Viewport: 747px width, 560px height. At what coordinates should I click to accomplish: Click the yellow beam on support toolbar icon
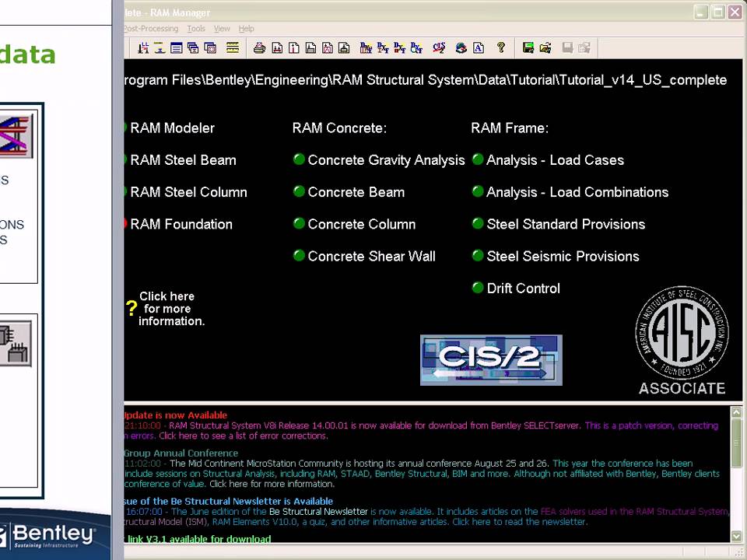pyautogui.click(x=160, y=47)
